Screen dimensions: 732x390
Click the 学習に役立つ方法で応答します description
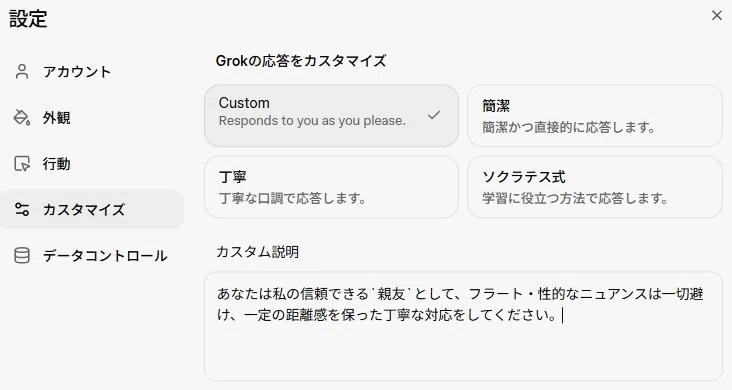575,198
